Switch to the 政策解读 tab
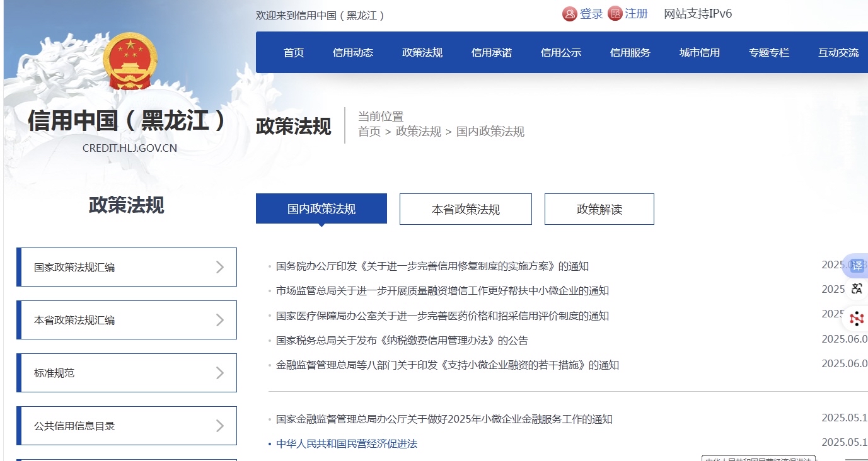Viewport: 868px width, 461px height. (x=599, y=209)
